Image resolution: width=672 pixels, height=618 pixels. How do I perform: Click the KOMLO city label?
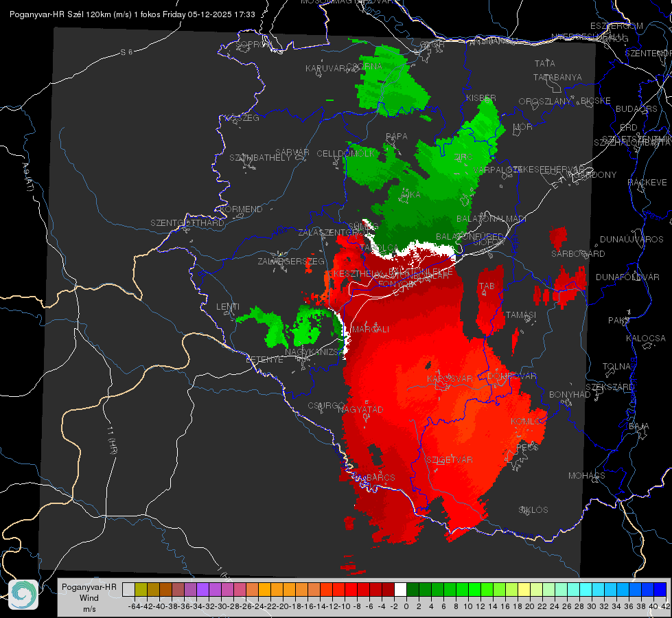coord(526,422)
